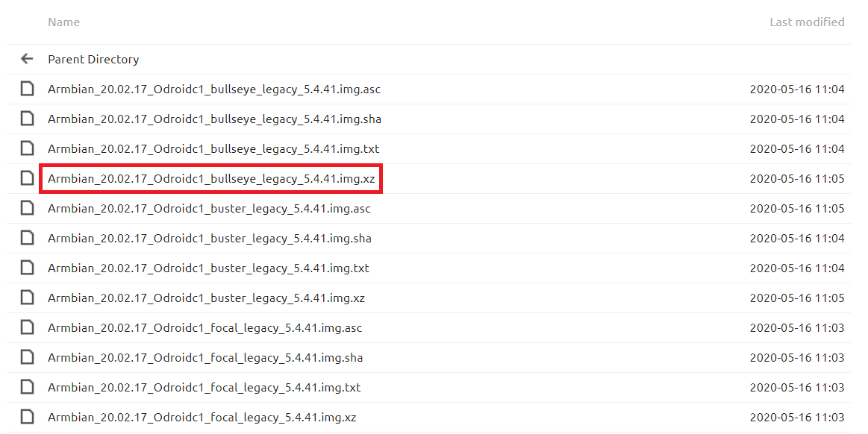Click the date of bullseye img.asc row

[797, 89]
